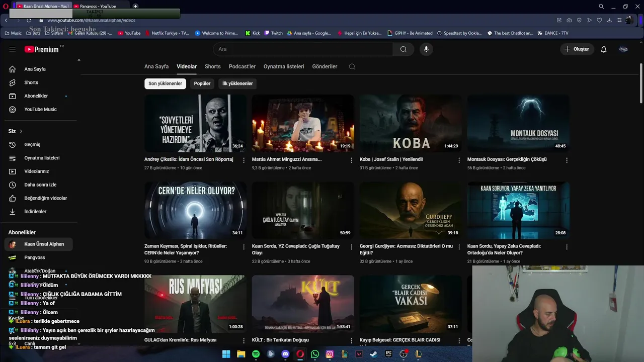Open Daha sonra izle list
This screenshot has height=362, width=644.
[40, 185]
